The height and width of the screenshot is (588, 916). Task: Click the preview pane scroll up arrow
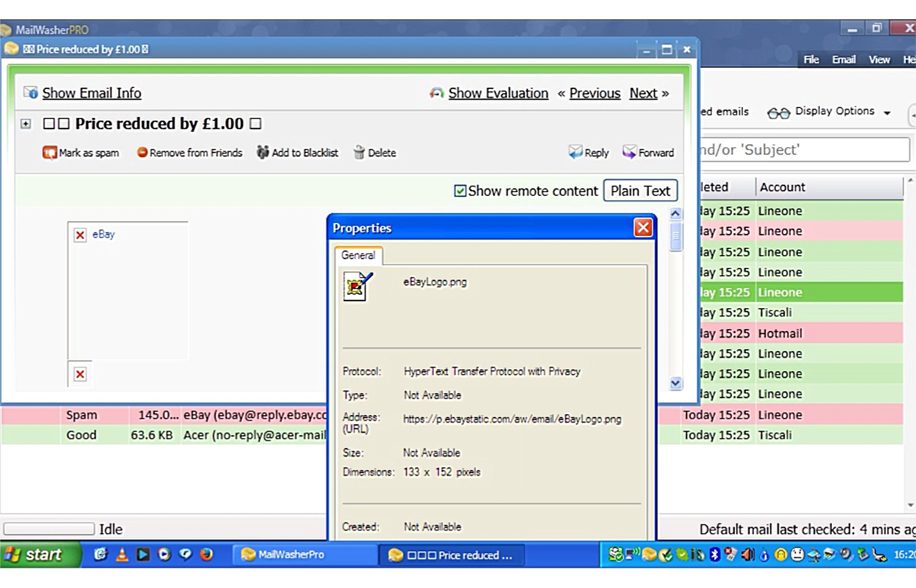(675, 214)
